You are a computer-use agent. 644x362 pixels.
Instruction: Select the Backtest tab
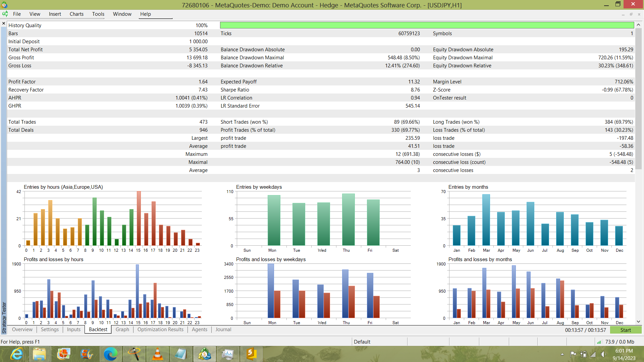click(x=98, y=329)
